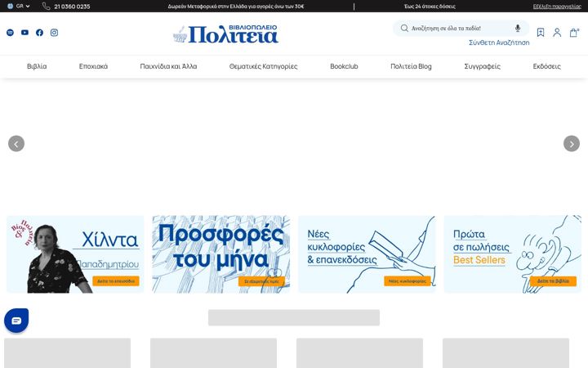Open the Facebook social icon
Viewport: 588px width, 368px height.
coord(39,33)
